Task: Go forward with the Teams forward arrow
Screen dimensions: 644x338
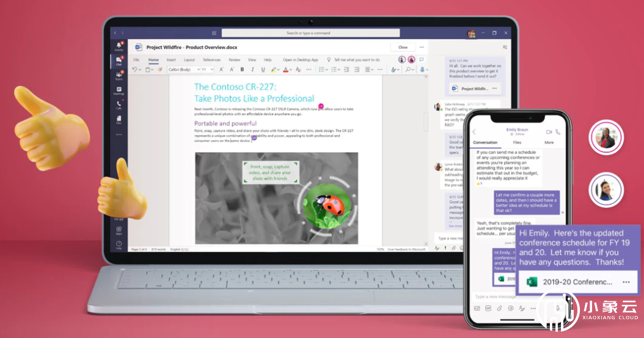Action: pyautogui.click(x=122, y=33)
